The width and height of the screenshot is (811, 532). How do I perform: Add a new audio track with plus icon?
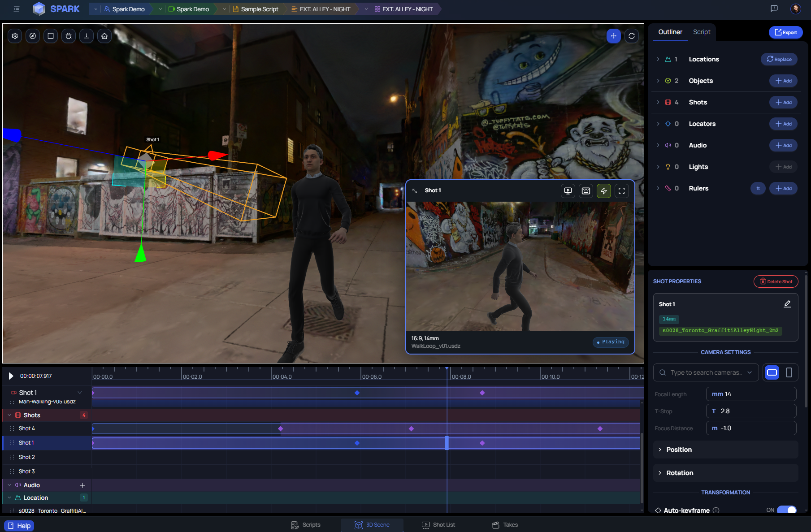coord(82,485)
